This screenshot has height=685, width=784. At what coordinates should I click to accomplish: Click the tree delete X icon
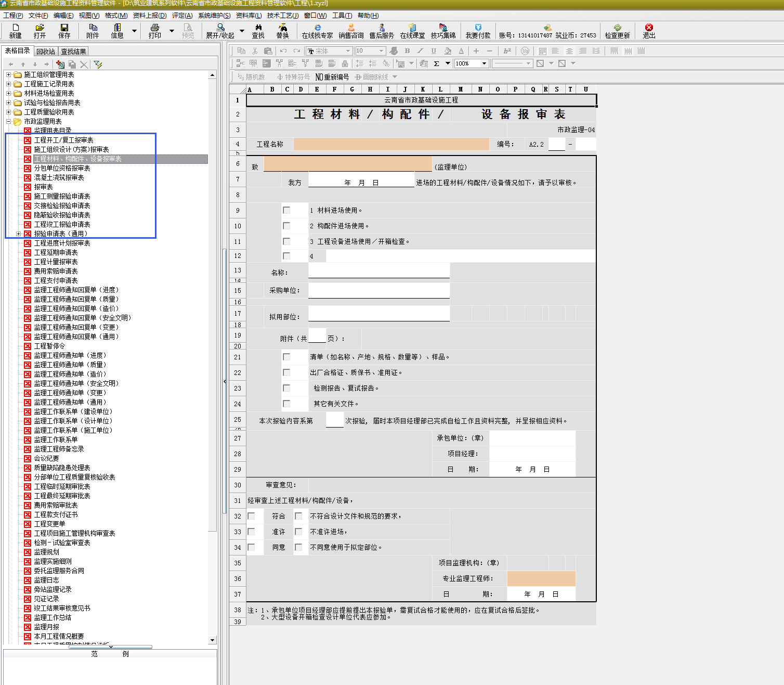[84, 64]
